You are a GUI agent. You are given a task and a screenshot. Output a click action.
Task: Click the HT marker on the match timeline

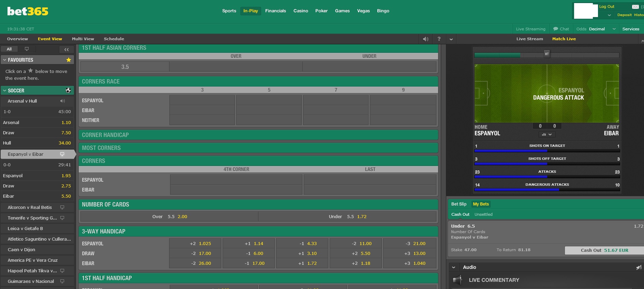click(x=547, y=54)
